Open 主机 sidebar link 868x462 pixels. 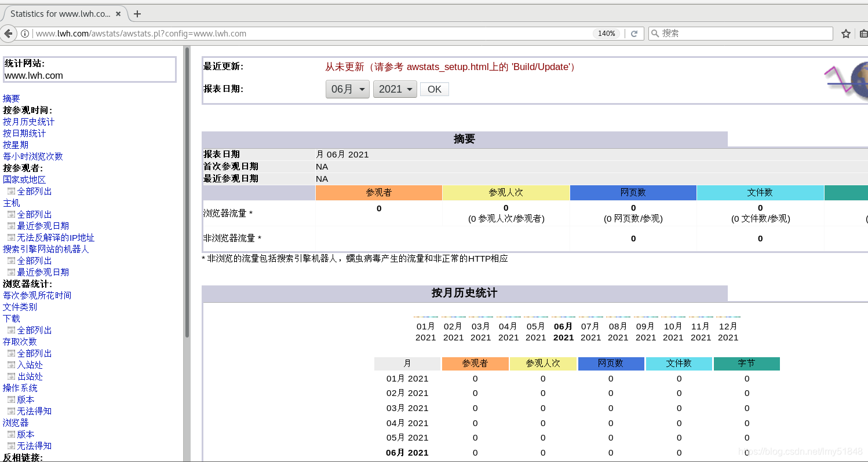pyautogui.click(x=12, y=203)
